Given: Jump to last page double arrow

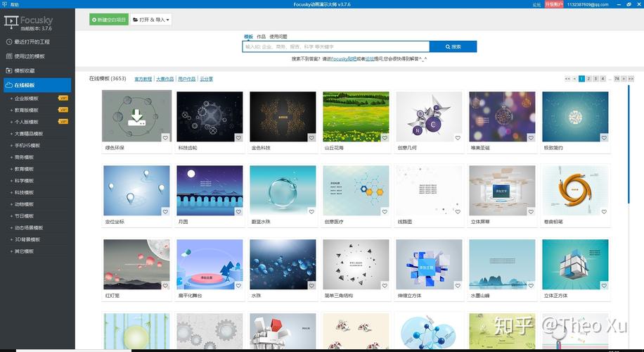Looking at the screenshot, I should (631, 79).
